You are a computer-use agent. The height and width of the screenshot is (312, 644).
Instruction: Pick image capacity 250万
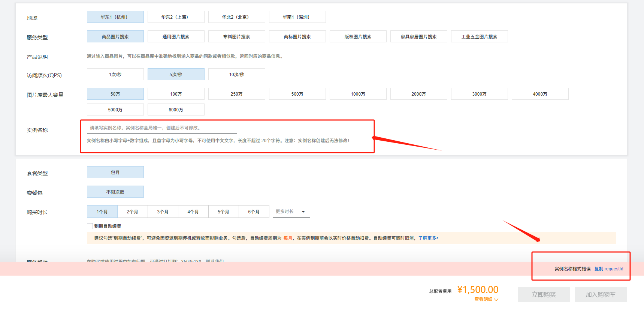tap(237, 94)
